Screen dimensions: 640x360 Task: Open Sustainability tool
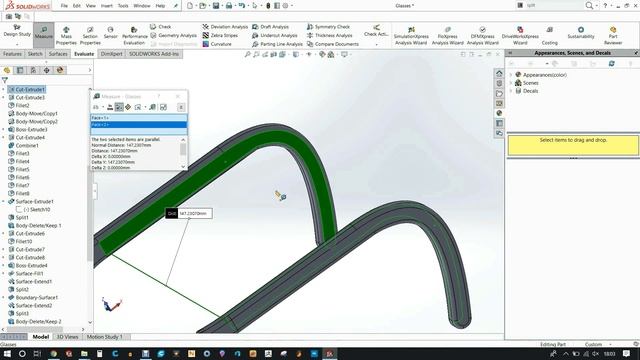[581, 33]
